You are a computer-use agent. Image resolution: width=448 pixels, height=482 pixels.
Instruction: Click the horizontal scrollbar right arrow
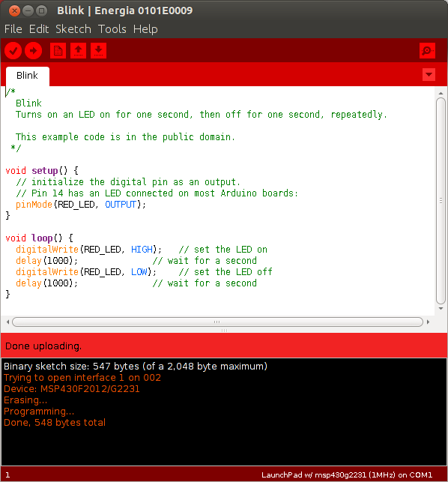428,322
